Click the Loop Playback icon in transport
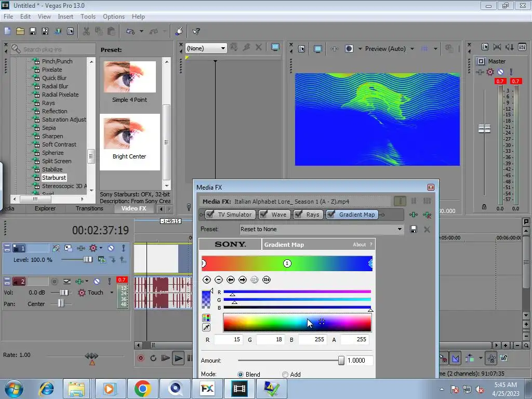Viewport: 532px width, 399px height. click(153, 358)
